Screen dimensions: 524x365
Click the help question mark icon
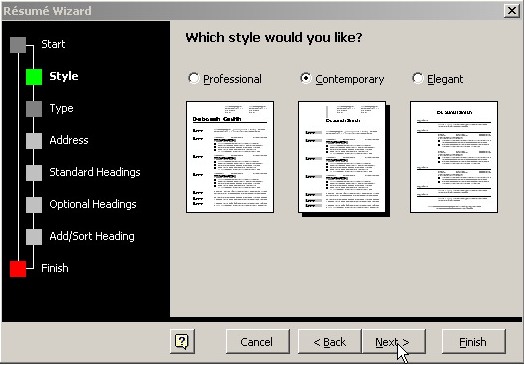[182, 341]
